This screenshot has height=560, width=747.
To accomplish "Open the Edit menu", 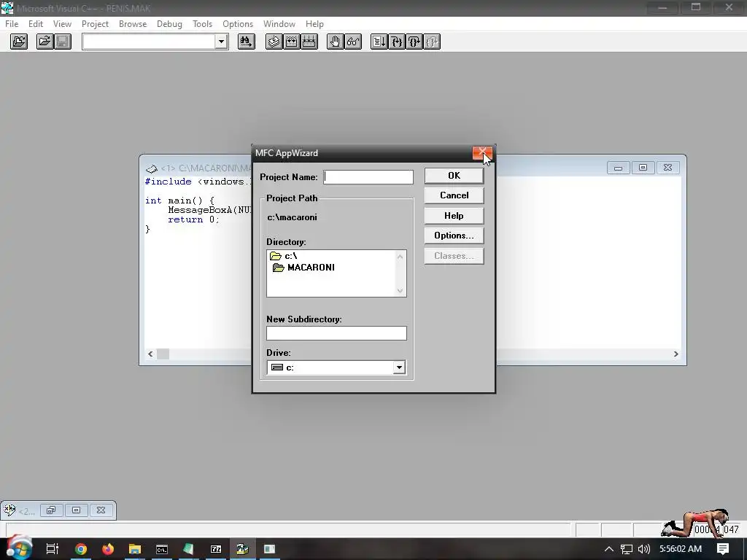I will tap(36, 24).
